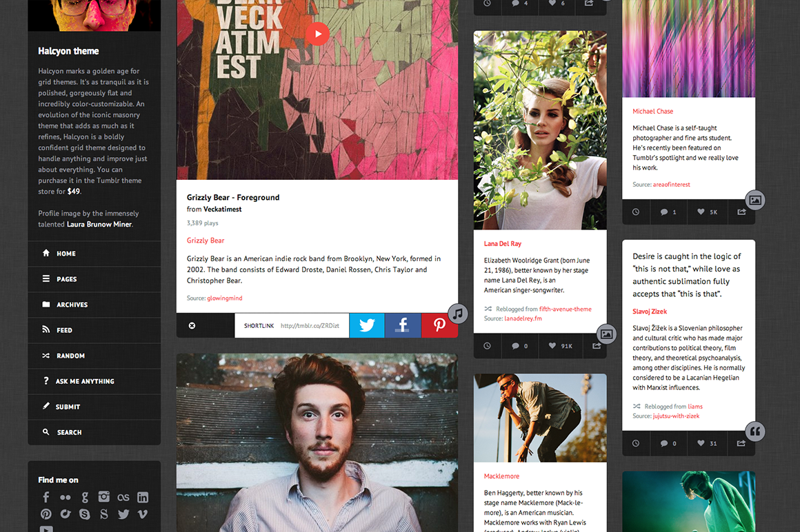Image resolution: width=800 pixels, height=532 pixels.
Task: Click the clock icon under Slavoj Zizek post
Action: [x=636, y=443]
